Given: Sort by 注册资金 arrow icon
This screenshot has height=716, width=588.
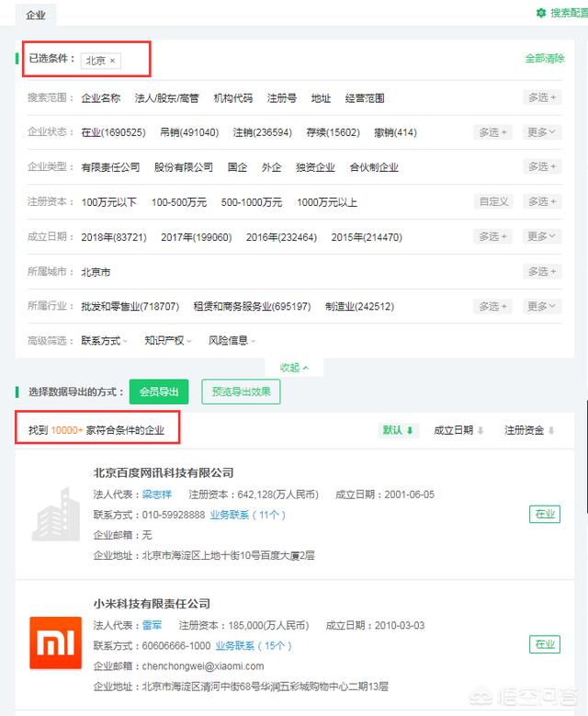Looking at the screenshot, I should 551,430.
